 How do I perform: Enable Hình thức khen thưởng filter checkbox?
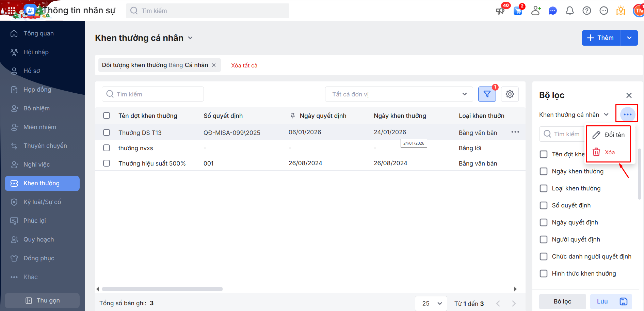(x=544, y=274)
